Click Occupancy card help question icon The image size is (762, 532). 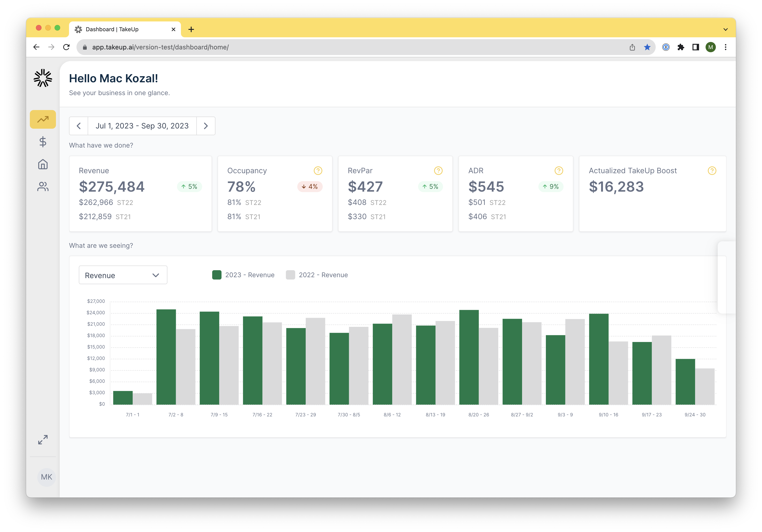[318, 171]
